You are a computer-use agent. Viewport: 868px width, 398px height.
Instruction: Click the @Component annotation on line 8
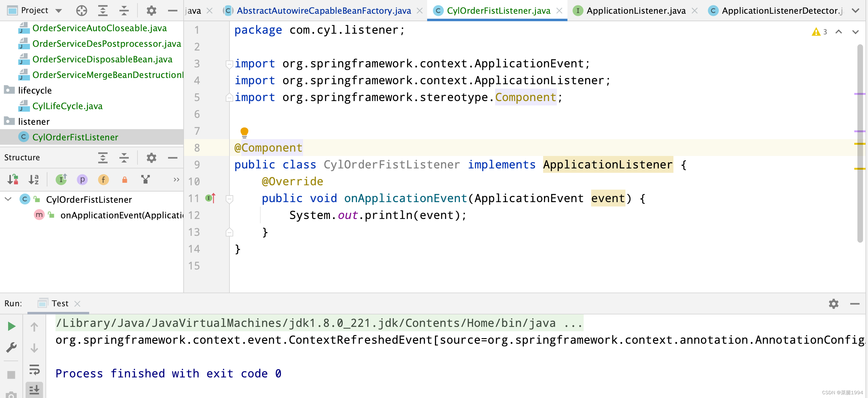(x=268, y=148)
